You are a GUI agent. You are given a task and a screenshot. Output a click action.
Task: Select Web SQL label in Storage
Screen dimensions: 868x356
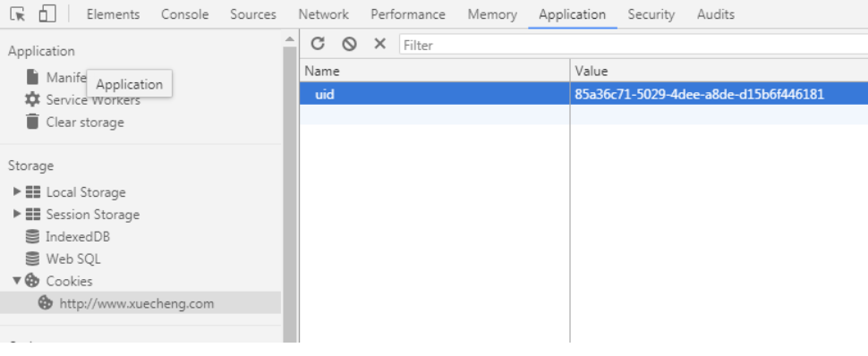tap(73, 259)
